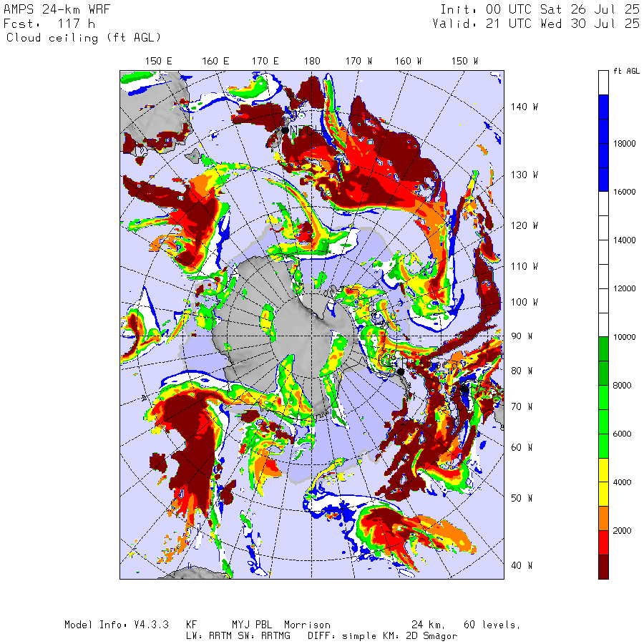This screenshot has width=644, height=644.
Task: Click the 2000 colorbar value
Action: click(622, 531)
